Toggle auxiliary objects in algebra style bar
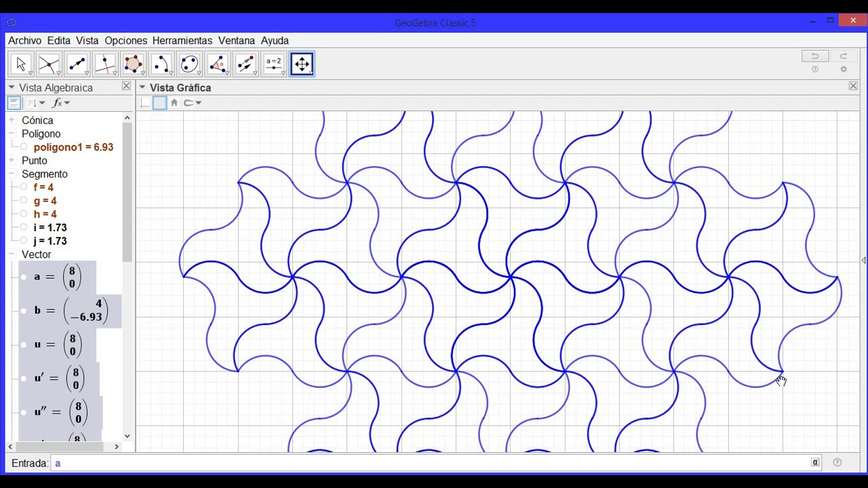This screenshot has height=488, width=868. pyautogui.click(x=14, y=103)
